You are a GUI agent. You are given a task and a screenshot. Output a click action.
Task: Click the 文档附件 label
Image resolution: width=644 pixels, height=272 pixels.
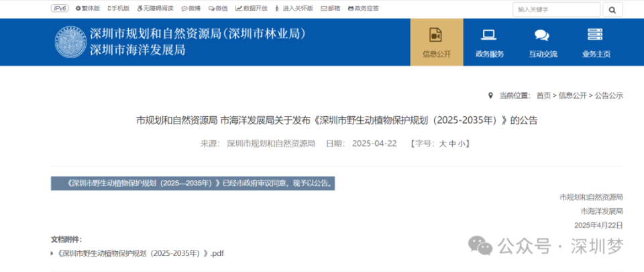[66, 239]
